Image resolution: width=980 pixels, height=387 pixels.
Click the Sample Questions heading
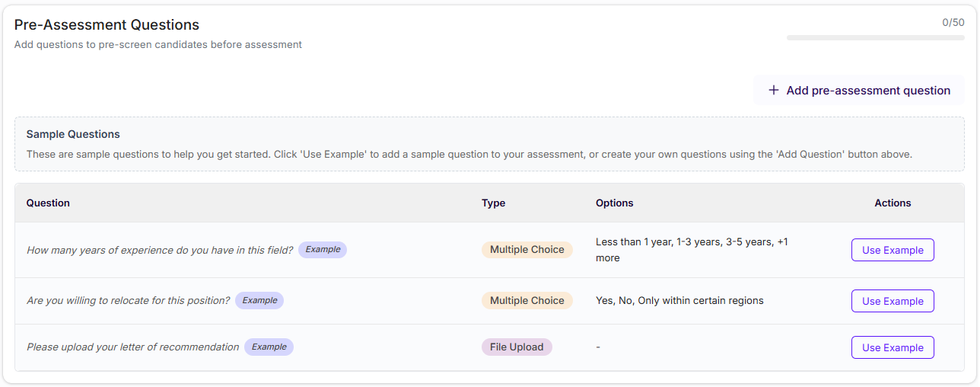[x=73, y=134]
